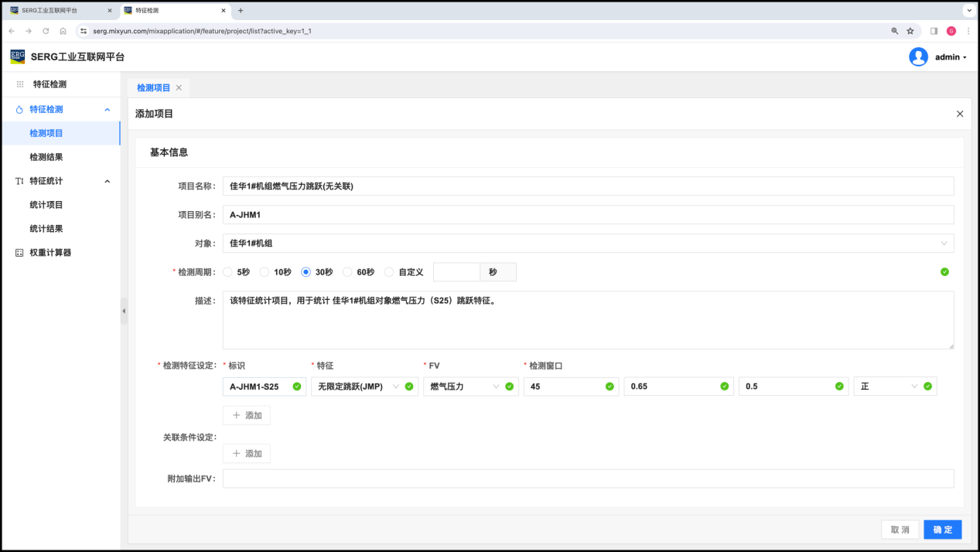
Task: Click the admin user avatar icon
Action: [918, 57]
